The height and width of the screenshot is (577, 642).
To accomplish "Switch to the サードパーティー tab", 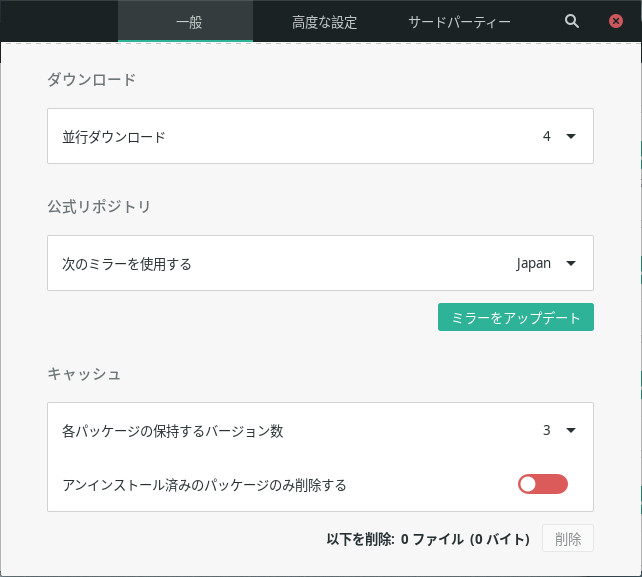I will point(459,22).
